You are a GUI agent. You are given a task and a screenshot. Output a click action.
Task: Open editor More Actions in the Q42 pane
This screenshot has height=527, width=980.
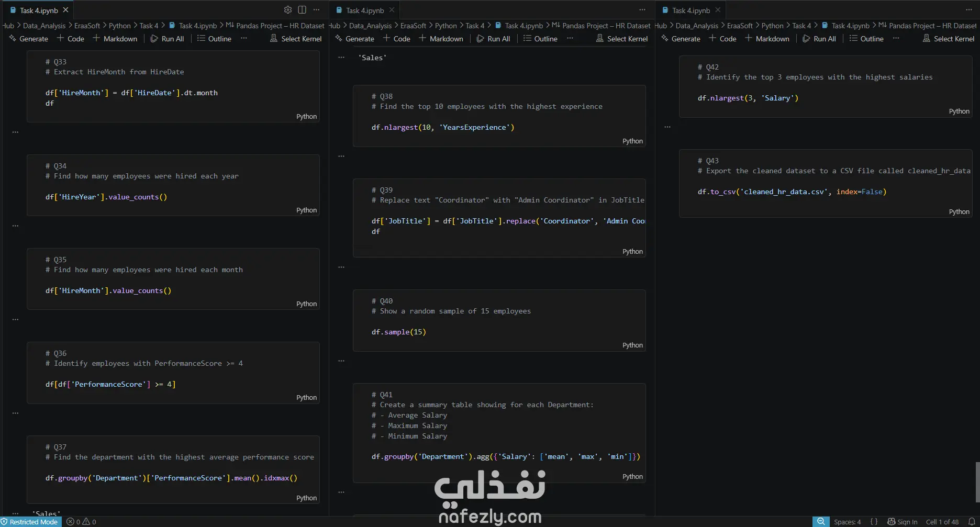click(x=968, y=10)
